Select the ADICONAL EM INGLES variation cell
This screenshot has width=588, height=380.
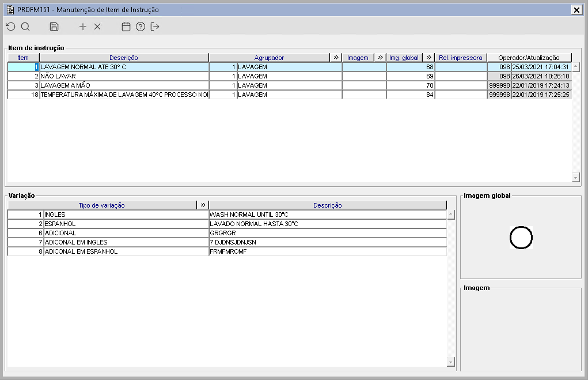(x=126, y=242)
